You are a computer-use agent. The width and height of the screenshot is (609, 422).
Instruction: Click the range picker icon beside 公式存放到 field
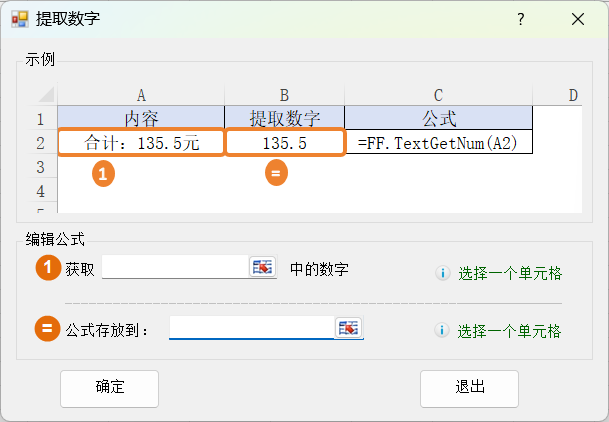(x=349, y=328)
